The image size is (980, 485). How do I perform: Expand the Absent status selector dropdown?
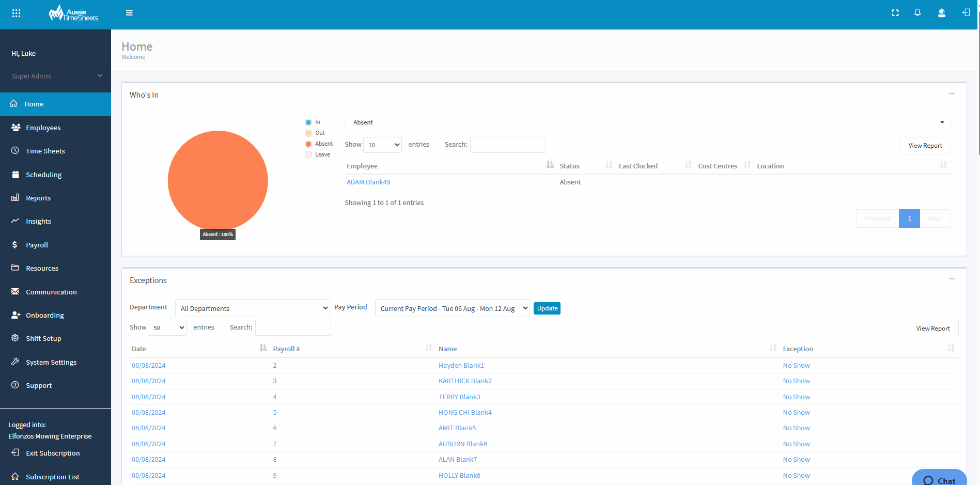(x=941, y=122)
